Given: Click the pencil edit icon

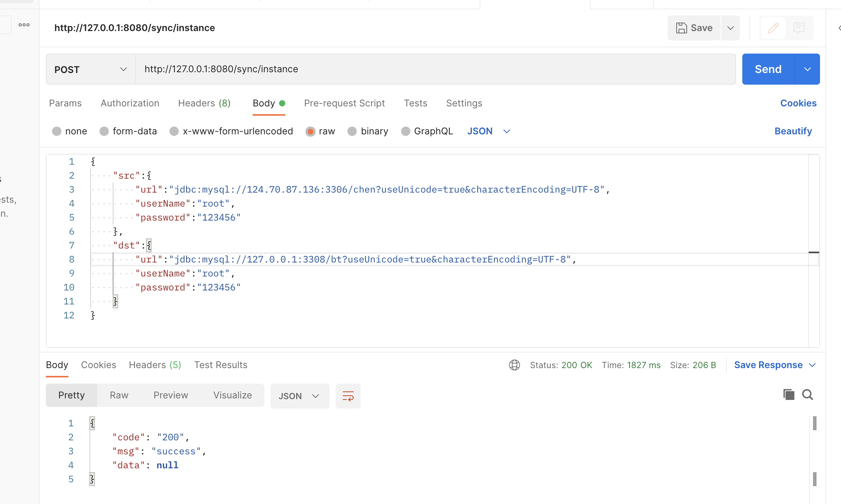Looking at the screenshot, I should coord(773,28).
